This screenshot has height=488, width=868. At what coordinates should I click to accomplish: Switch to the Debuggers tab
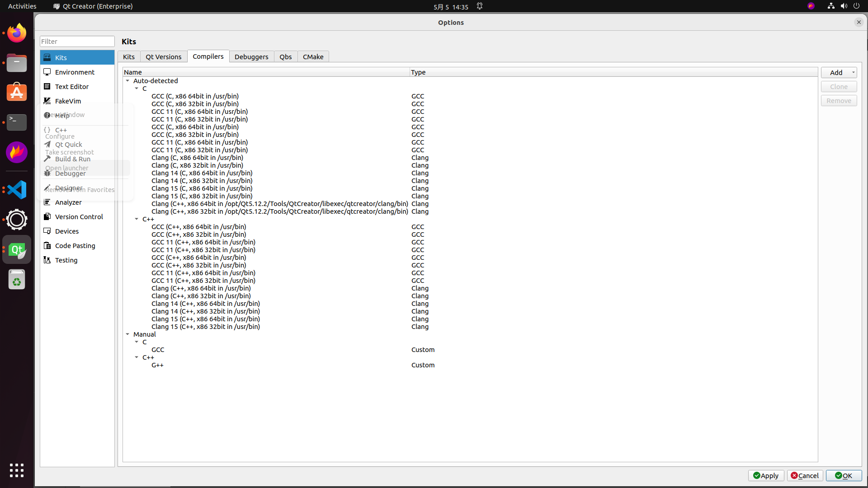[x=251, y=56]
